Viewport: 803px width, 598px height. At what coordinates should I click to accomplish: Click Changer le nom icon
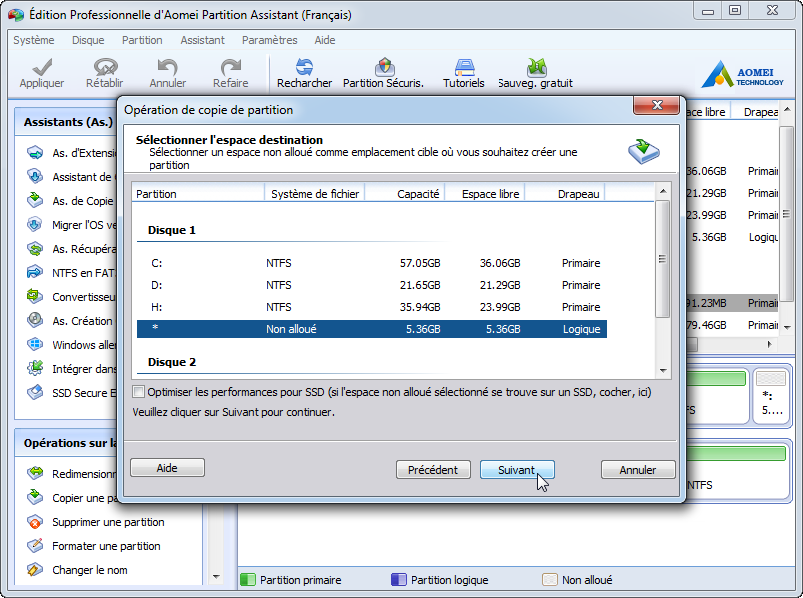pos(35,570)
